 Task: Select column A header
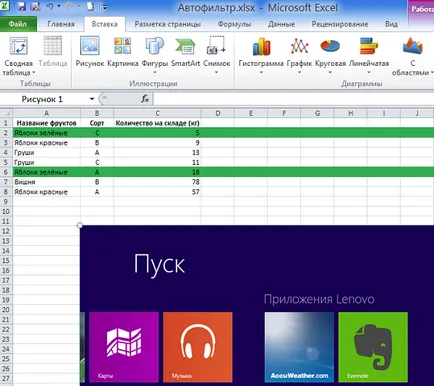pos(47,113)
